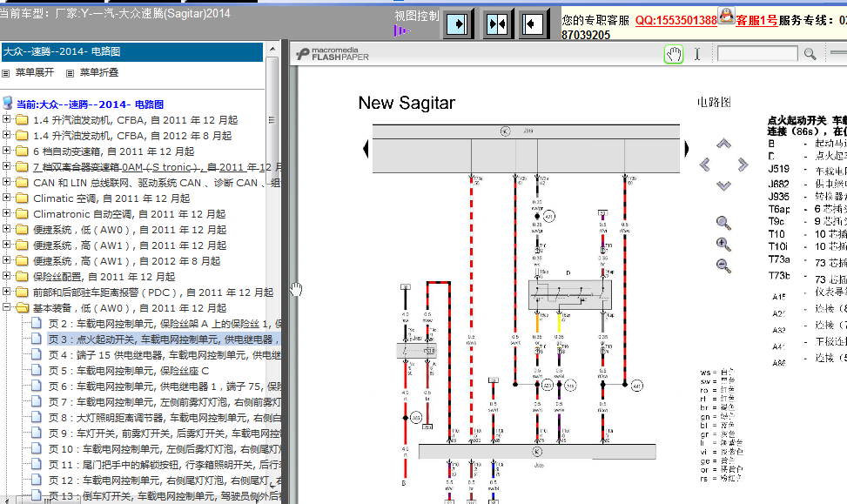Viewport: 847px width, 504px height.
Task: Expand the 1.4 升汽油发动机 2011 年 12 月 folder
Action: tap(6, 119)
